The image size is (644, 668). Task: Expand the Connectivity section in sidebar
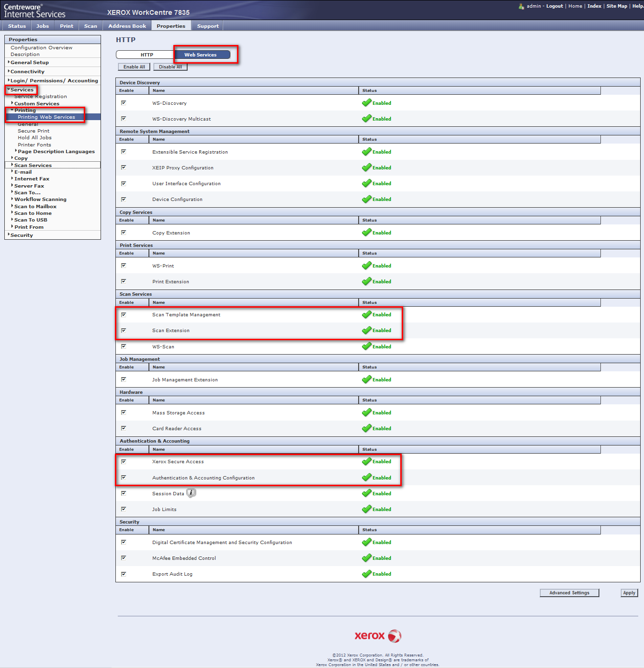(27, 72)
